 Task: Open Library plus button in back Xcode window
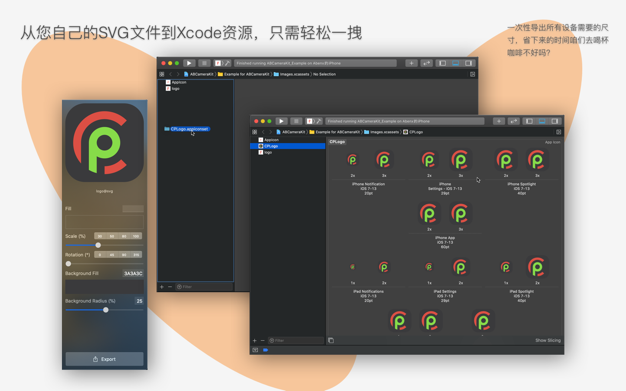tap(411, 63)
